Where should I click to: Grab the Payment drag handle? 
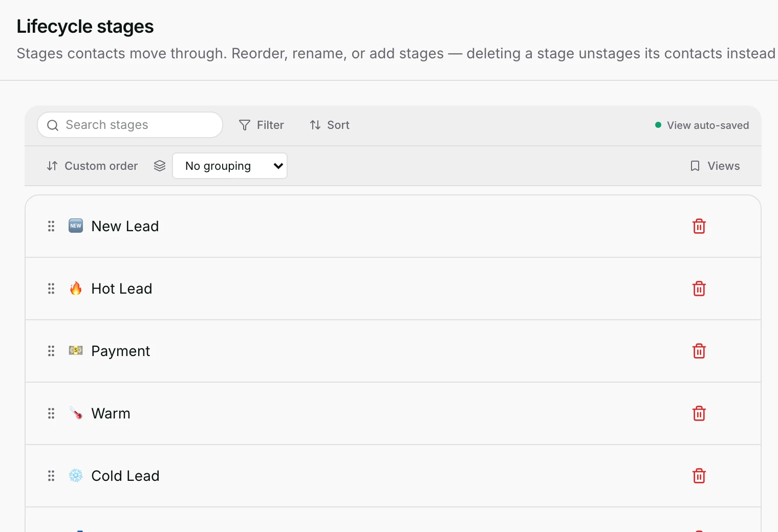(51, 351)
